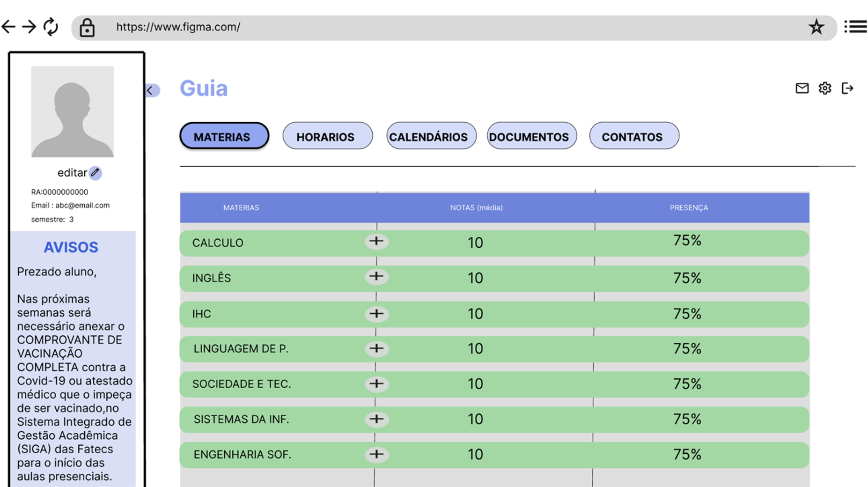Log out using the exit icon
Screen dimensions: 868x487
point(848,88)
